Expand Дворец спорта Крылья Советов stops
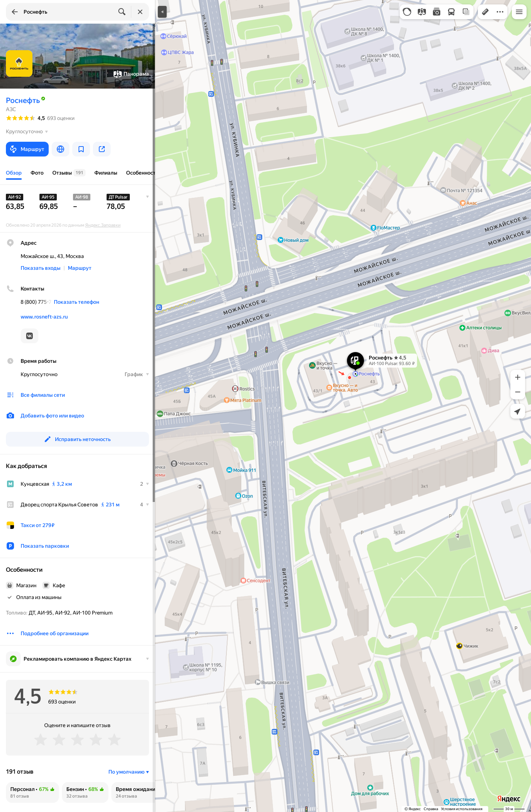Screen dimensions: 531x812 (145, 505)
